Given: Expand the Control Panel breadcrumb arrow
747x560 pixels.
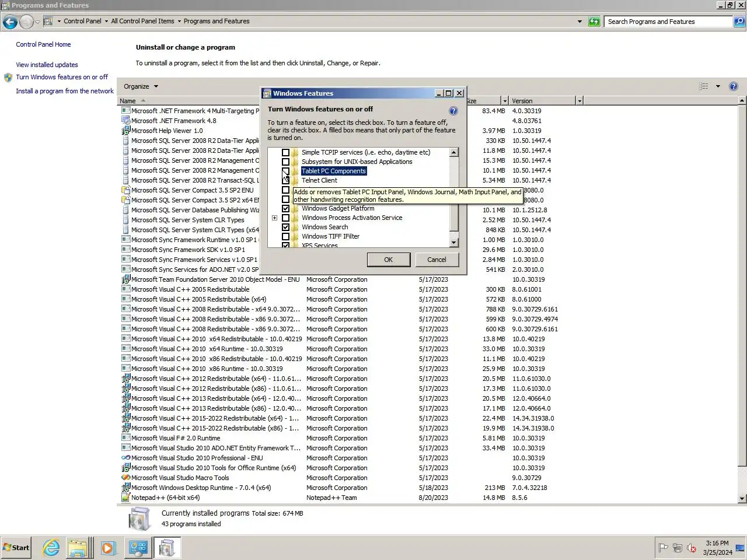Looking at the screenshot, I should (x=106, y=22).
